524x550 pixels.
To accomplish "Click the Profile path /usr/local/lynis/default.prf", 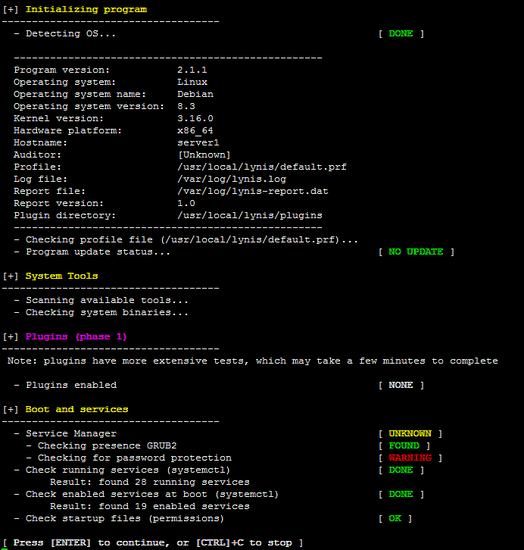I will [x=262, y=167].
